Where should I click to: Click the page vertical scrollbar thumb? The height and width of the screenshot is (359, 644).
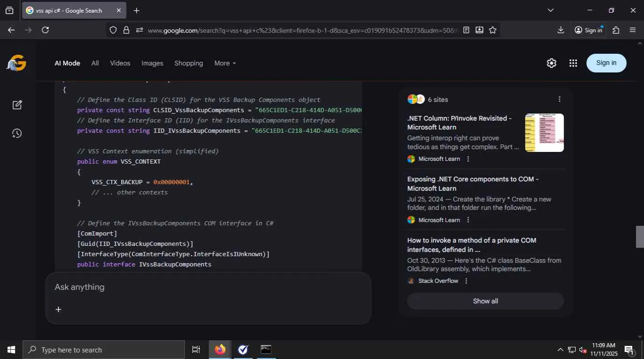click(640, 237)
